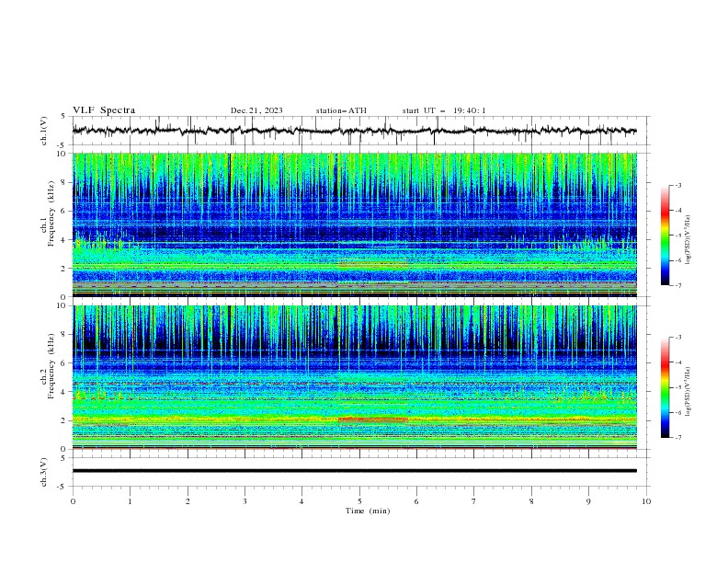728x563 pixels.
Task: Click the "3" minute tick on time axis
Action: [x=245, y=501]
